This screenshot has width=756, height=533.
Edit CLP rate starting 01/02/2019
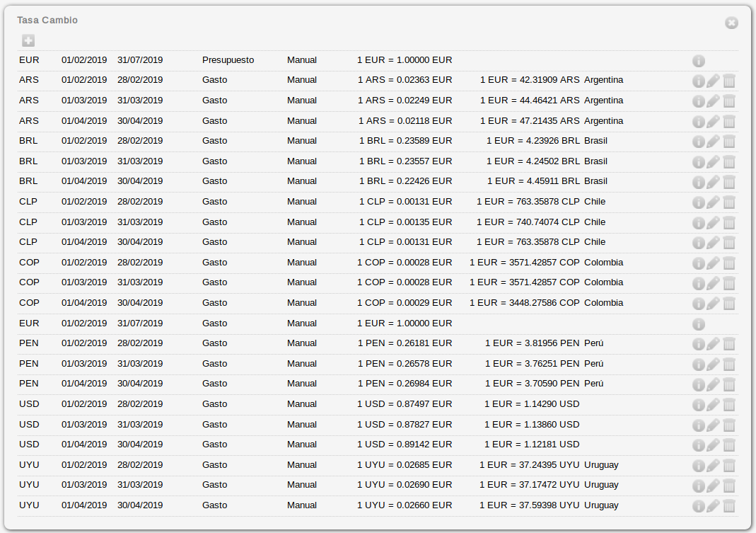[713, 202]
